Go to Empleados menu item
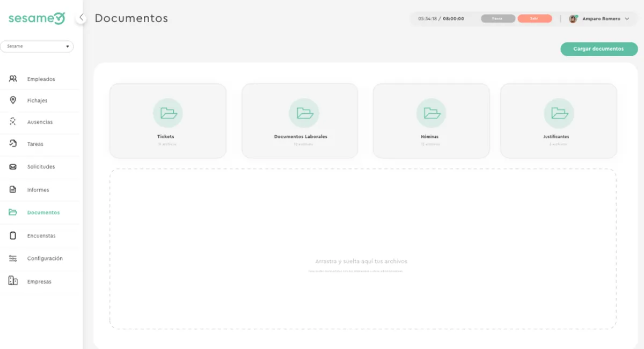644x349 pixels. click(41, 79)
